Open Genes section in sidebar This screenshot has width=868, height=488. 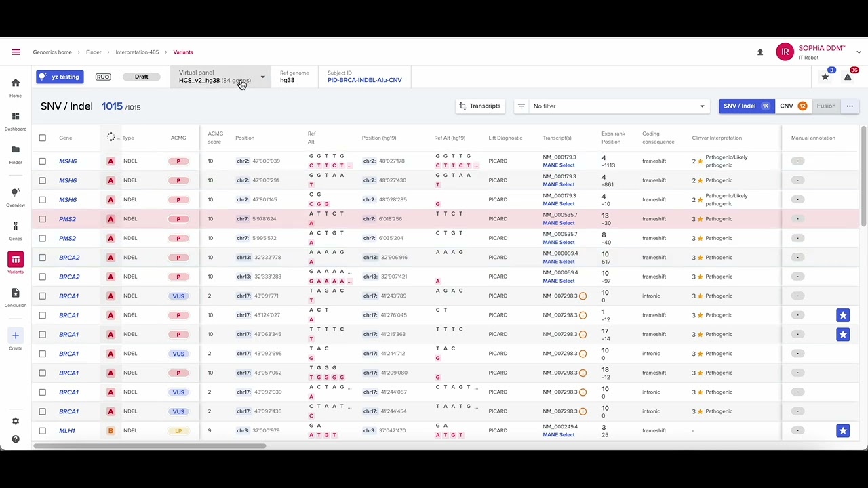coord(16,227)
